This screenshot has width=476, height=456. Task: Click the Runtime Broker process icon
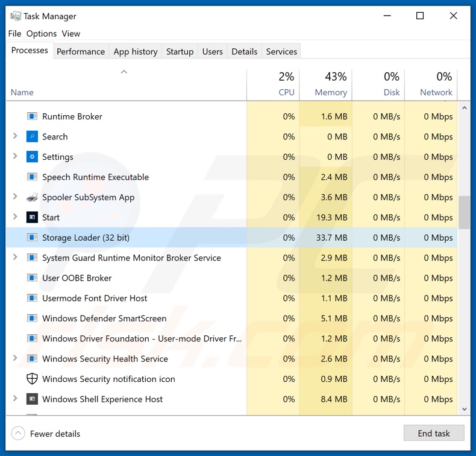point(32,116)
